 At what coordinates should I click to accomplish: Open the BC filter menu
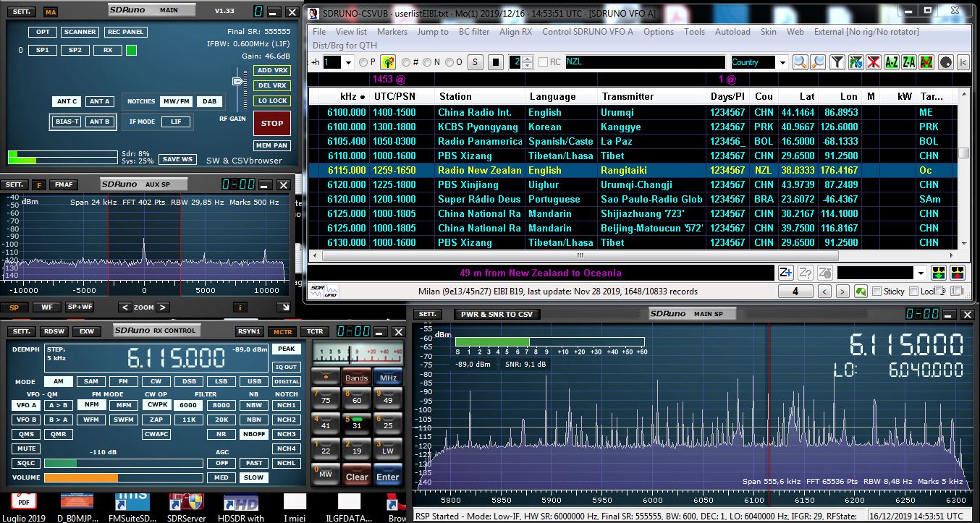coord(474,32)
